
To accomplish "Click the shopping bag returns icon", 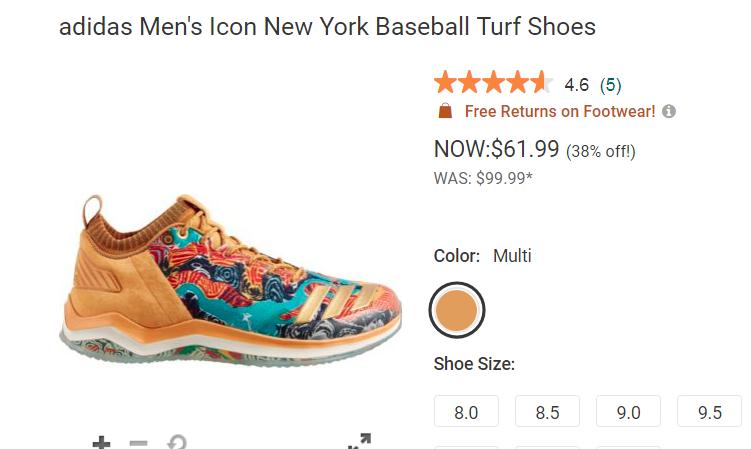I will pyautogui.click(x=445, y=111).
